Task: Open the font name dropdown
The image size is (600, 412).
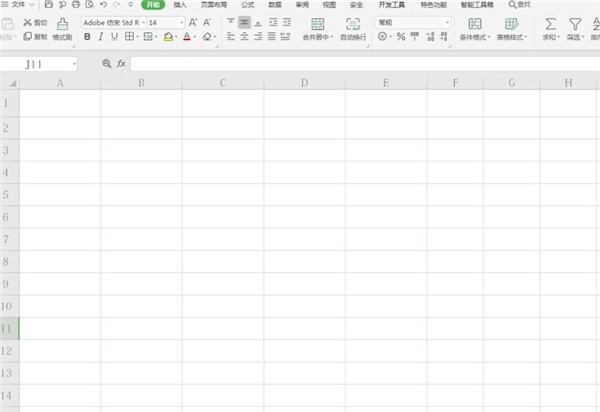Action: 143,23
